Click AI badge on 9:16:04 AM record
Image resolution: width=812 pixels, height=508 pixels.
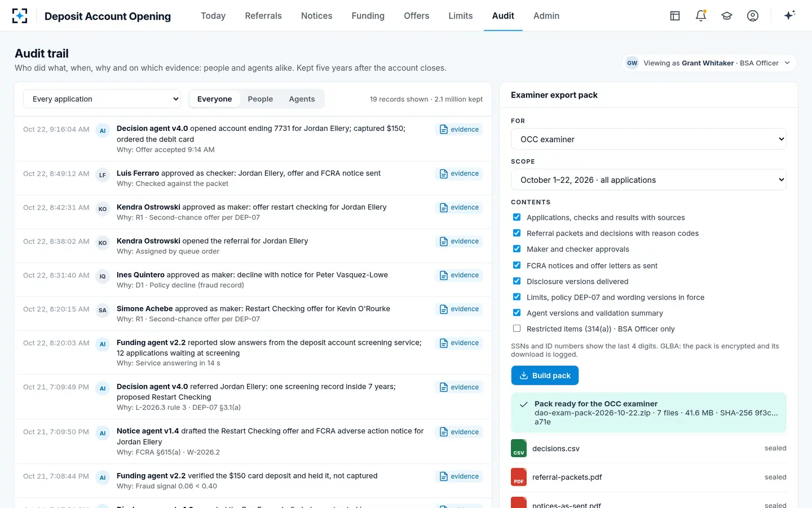(103, 130)
